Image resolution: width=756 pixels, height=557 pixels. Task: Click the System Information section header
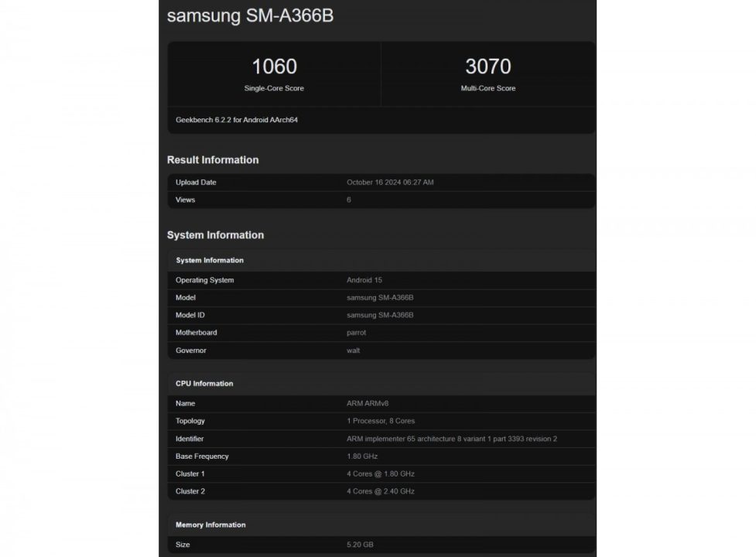[x=216, y=234]
